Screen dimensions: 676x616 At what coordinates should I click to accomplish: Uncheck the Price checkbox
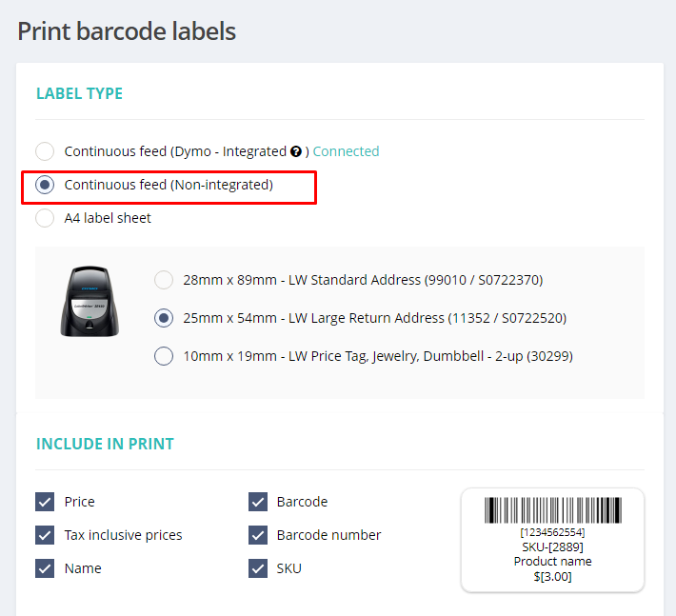click(x=45, y=502)
